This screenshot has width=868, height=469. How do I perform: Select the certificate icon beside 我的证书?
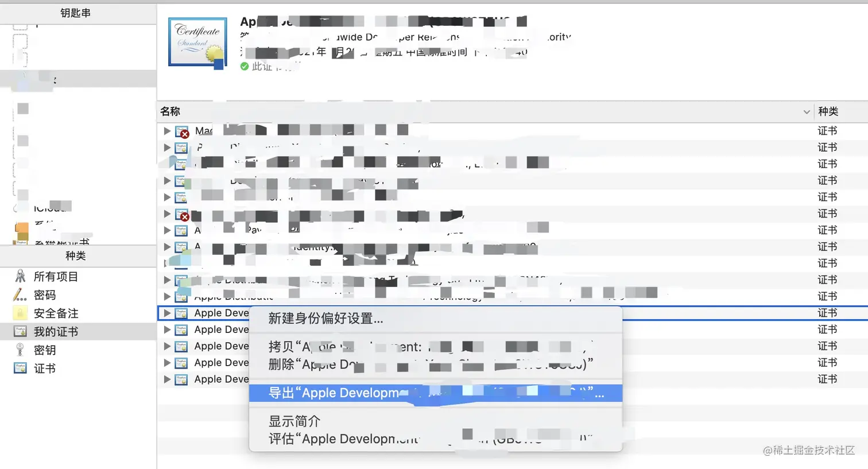[x=20, y=331]
